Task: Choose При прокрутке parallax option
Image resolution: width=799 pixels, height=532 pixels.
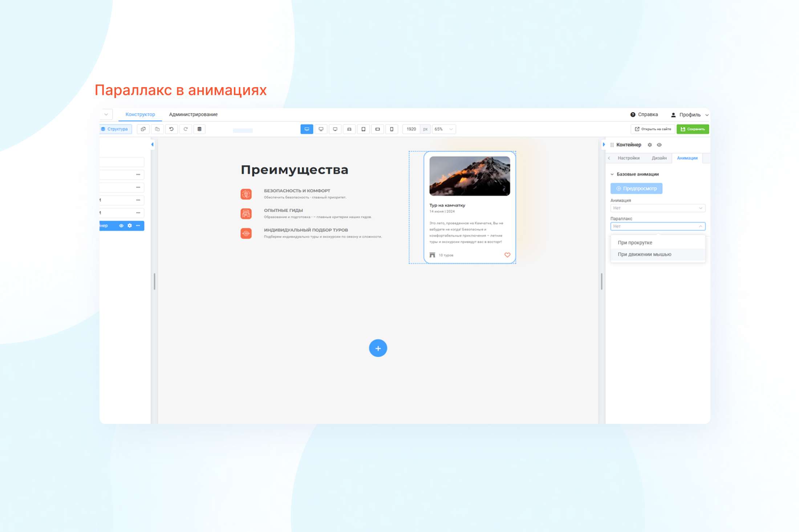Action: [x=635, y=242]
